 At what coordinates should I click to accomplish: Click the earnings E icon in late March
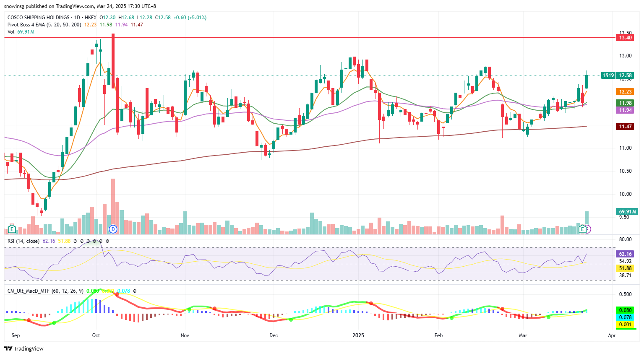coord(582,229)
